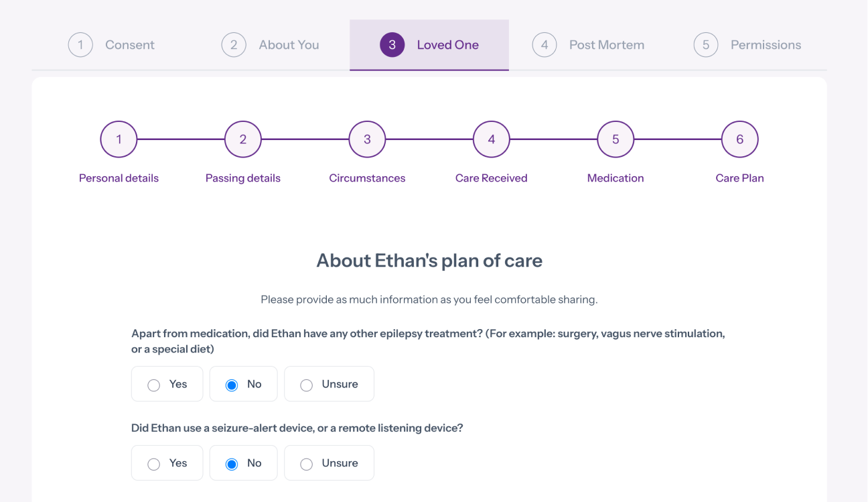Select step 3 Circumstances circle
Screen dimensions: 868x502
pos(367,139)
